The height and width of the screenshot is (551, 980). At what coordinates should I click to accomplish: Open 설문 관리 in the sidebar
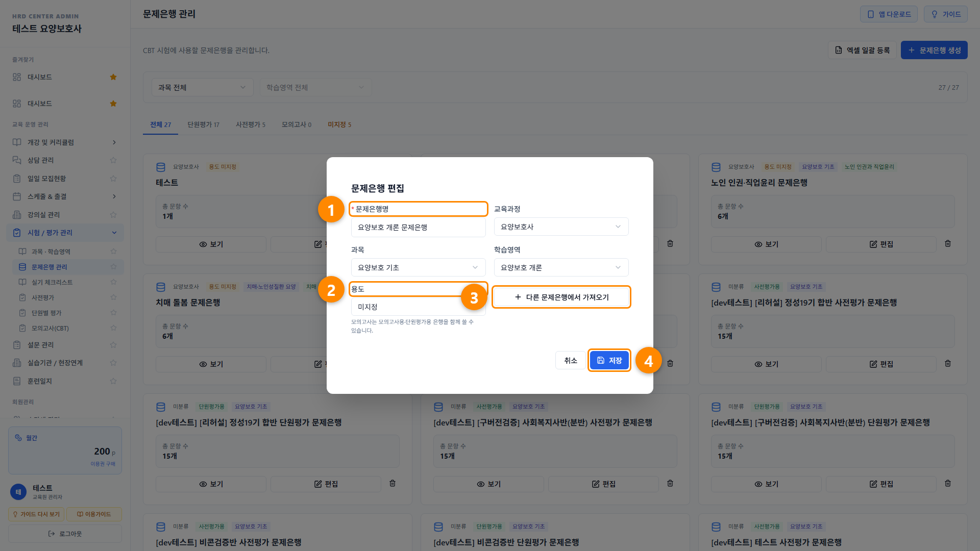pyautogui.click(x=40, y=345)
